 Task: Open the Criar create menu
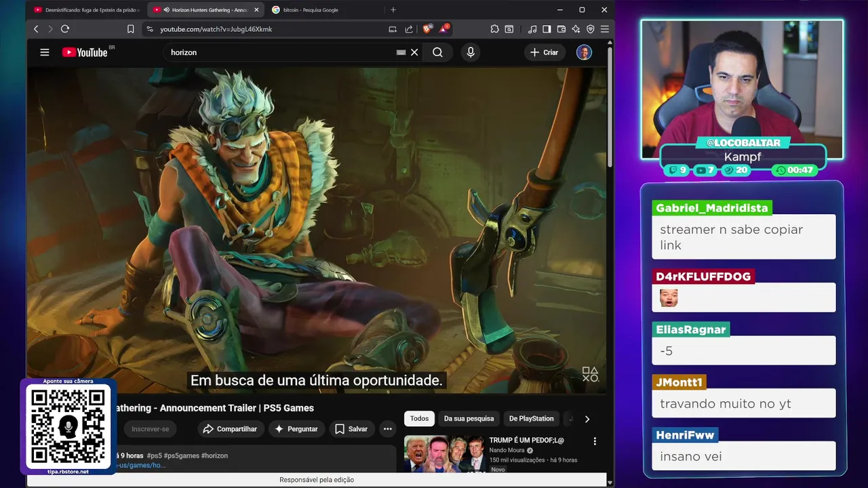(x=545, y=52)
